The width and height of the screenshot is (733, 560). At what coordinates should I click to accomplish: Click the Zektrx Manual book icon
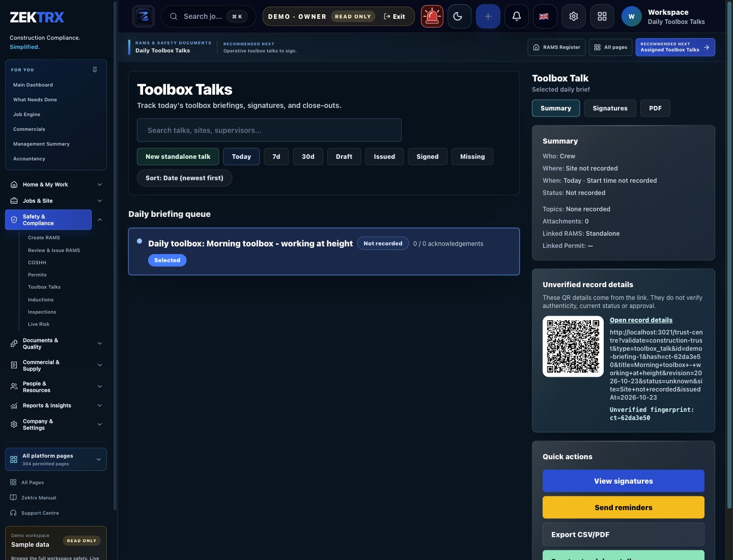(13, 497)
